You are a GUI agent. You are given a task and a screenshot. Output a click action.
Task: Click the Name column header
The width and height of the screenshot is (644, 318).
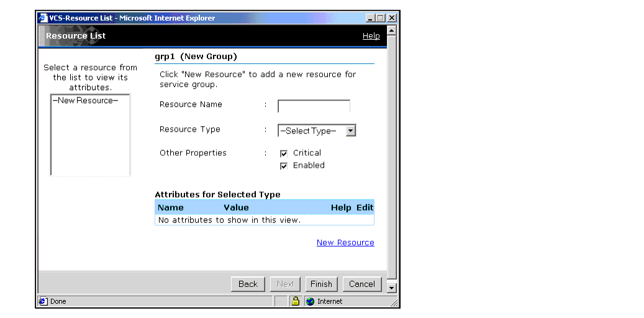(171, 207)
